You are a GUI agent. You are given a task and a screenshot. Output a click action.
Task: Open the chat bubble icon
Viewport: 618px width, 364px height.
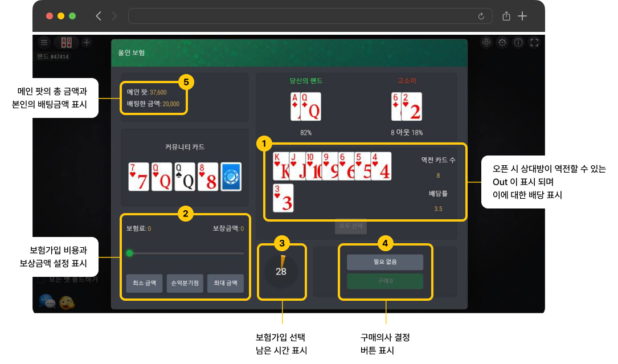point(47,302)
